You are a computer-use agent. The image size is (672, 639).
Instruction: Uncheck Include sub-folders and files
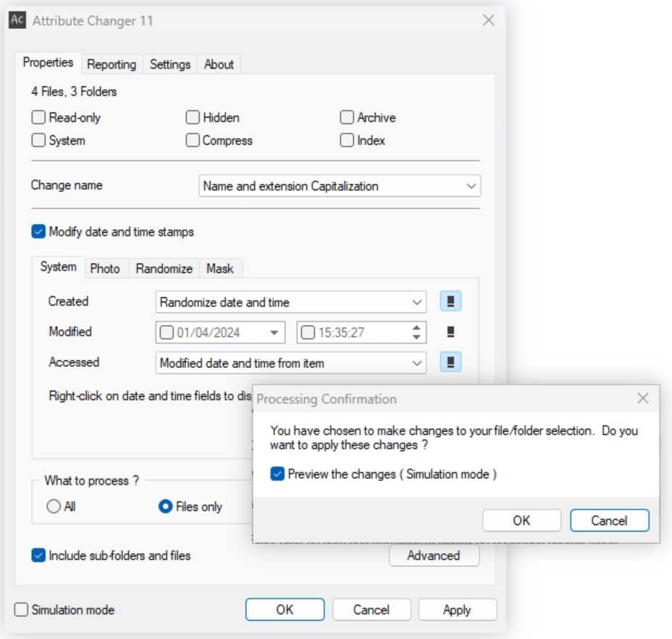[38, 556]
